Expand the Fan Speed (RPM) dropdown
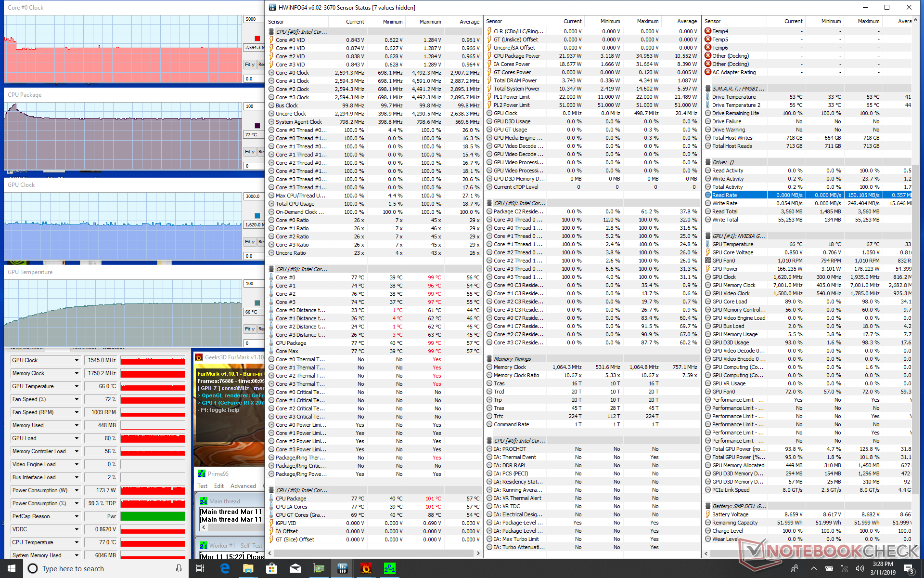The image size is (924, 578). pyautogui.click(x=77, y=412)
